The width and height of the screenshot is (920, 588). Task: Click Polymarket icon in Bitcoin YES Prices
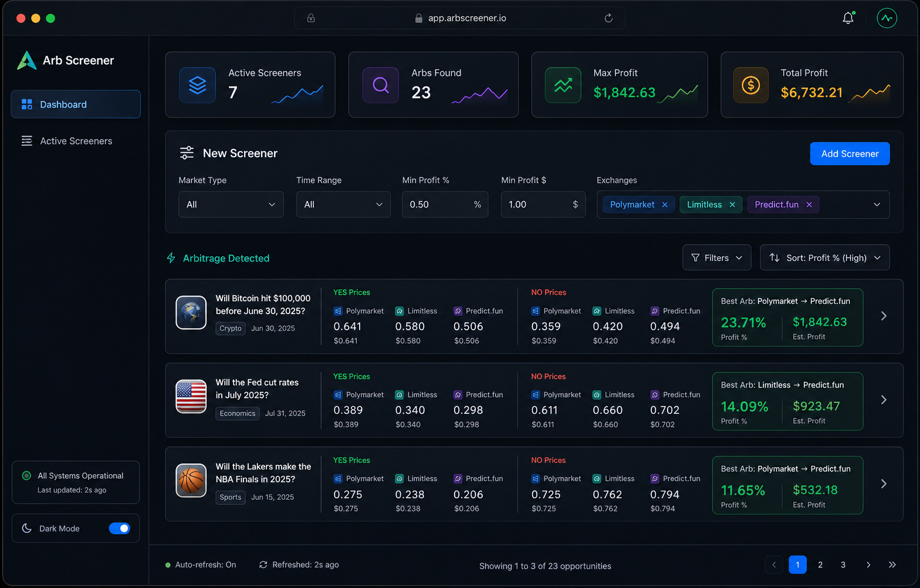(x=338, y=311)
